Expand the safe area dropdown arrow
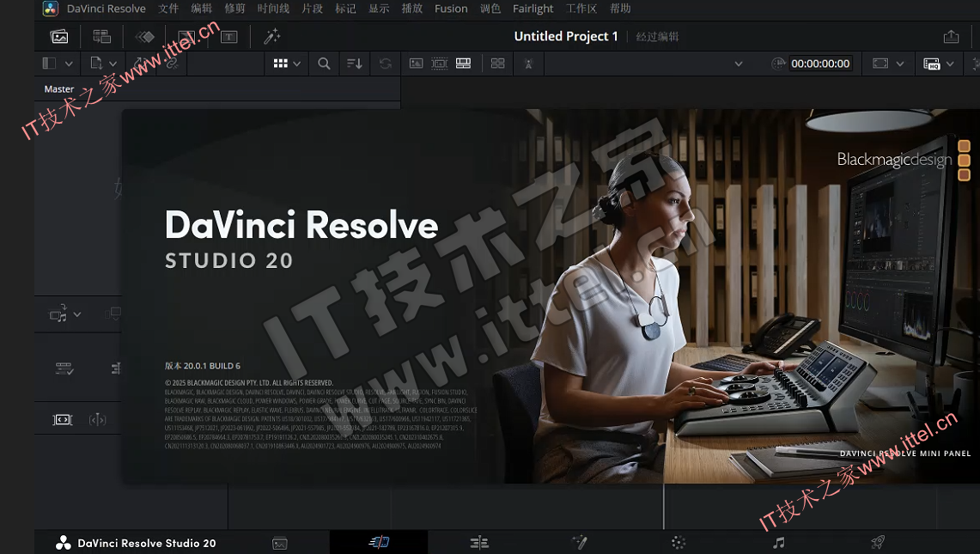The height and width of the screenshot is (554, 980). (x=900, y=64)
